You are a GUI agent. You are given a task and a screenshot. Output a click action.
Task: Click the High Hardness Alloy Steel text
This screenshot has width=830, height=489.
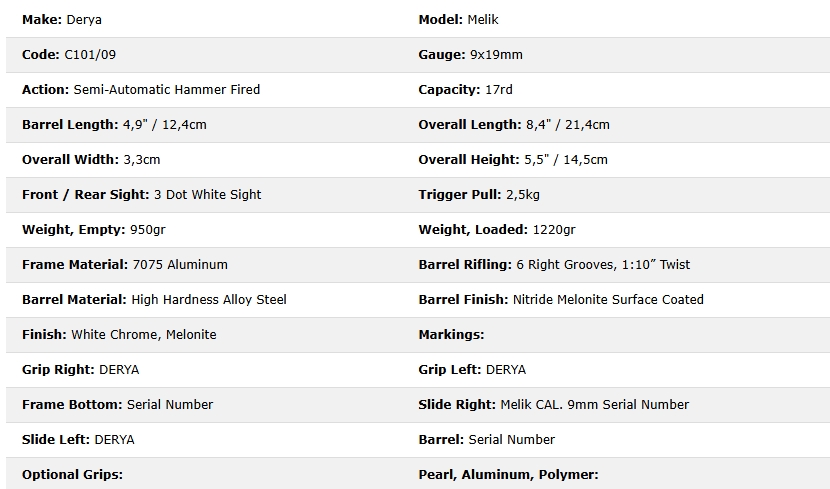click(x=208, y=300)
